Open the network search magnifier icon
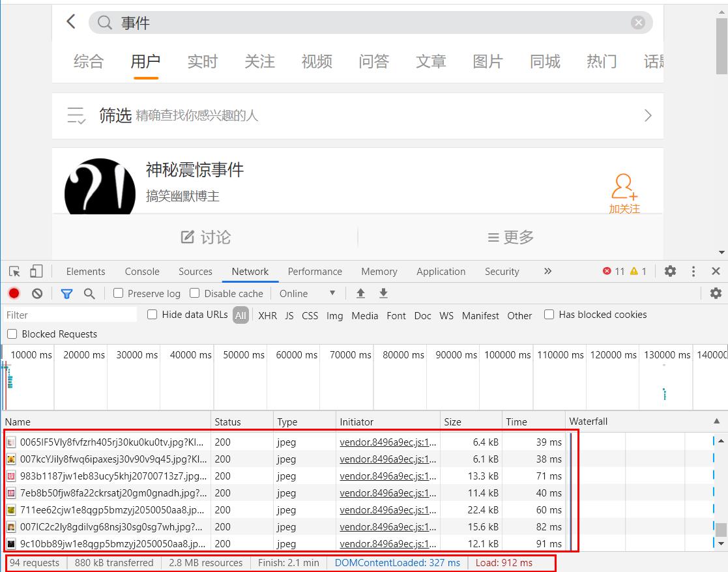 (89, 294)
